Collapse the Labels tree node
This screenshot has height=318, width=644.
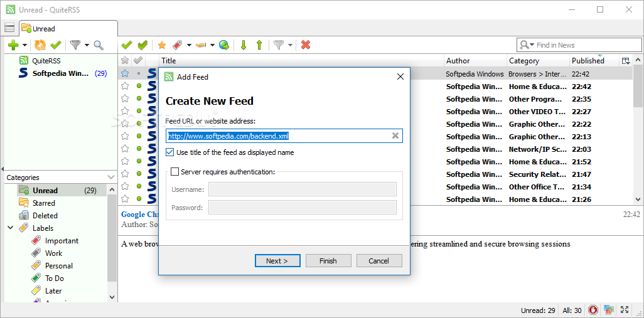coord(11,228)
